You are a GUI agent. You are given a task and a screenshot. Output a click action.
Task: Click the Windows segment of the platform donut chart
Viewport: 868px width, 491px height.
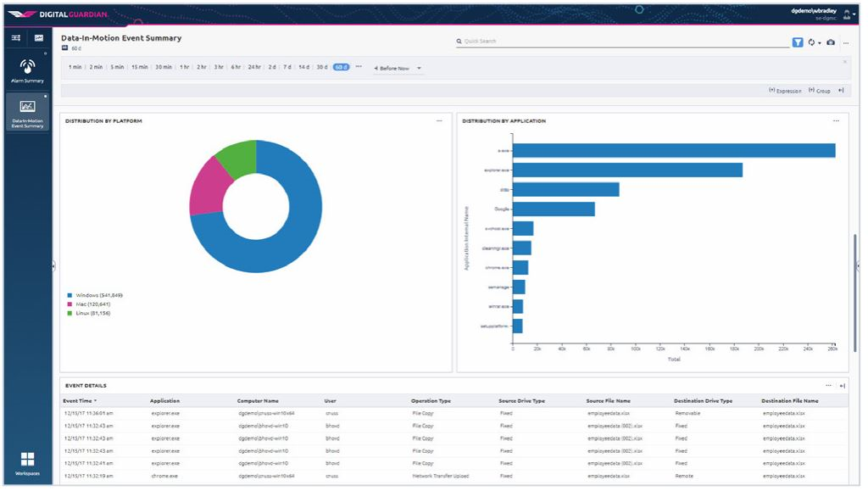305,204
